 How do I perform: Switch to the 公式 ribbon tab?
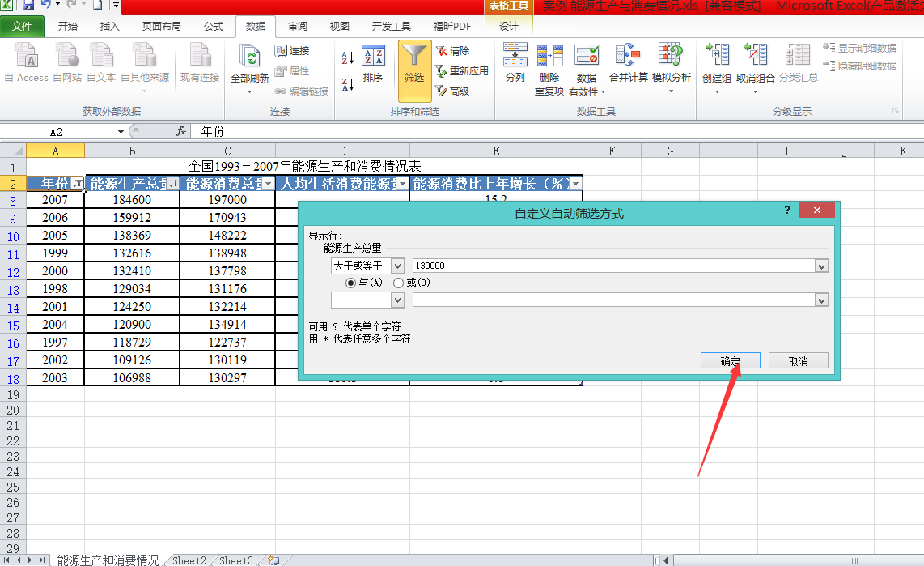[x=214, y=26]
